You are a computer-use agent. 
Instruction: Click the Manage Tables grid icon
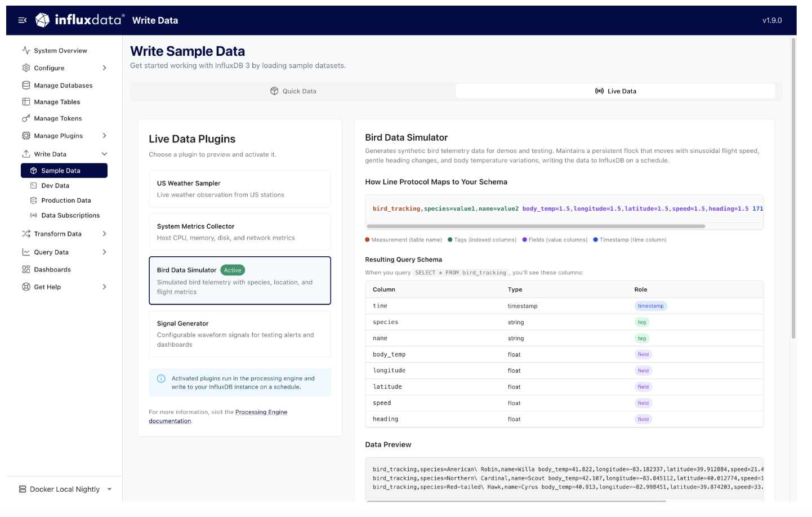coord(26,102)
